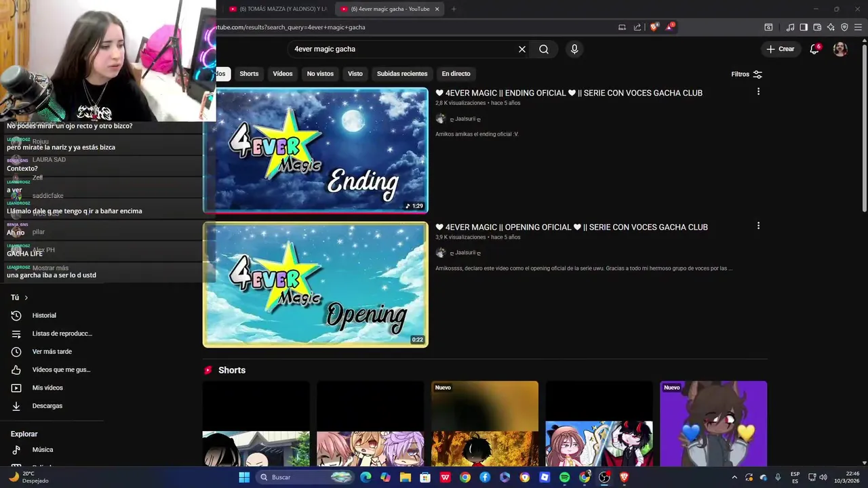Open Leo AI sparkle icon
Screen dimensions: 868x488
[831, 27]
